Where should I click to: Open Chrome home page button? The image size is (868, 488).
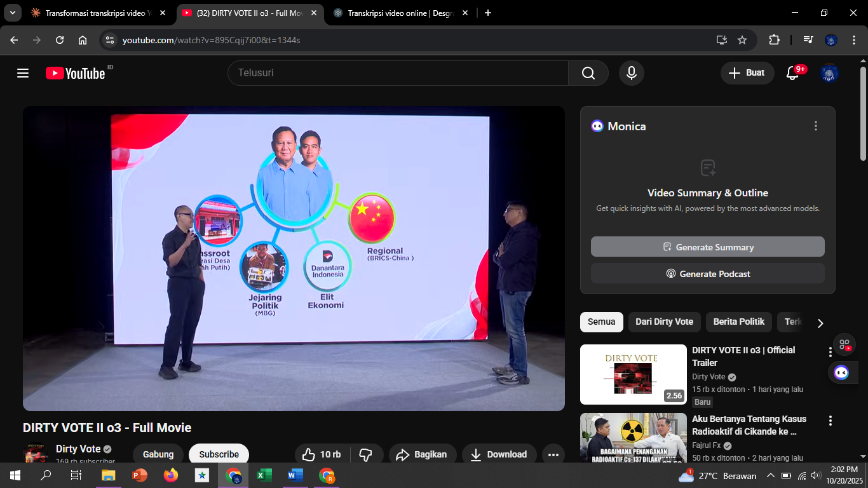click(83, 40)
